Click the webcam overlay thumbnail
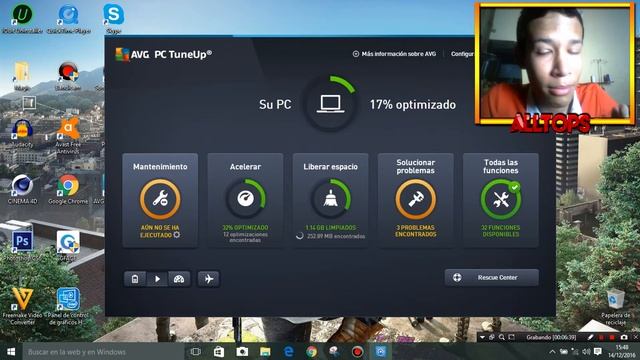640x360 pixels. (555, 63)
